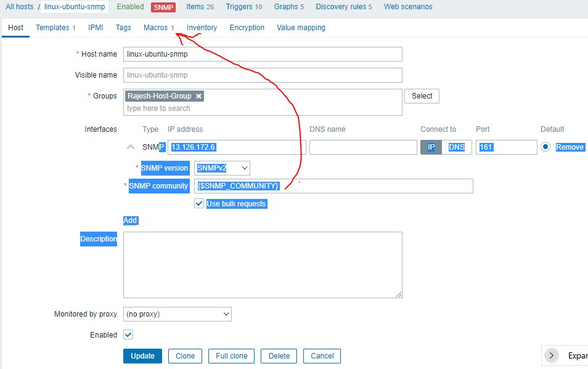Click the Update button

click(142, 356)
